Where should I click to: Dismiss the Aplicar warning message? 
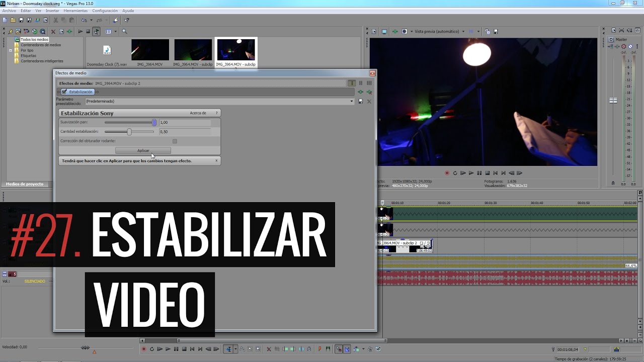pos(217,161)
